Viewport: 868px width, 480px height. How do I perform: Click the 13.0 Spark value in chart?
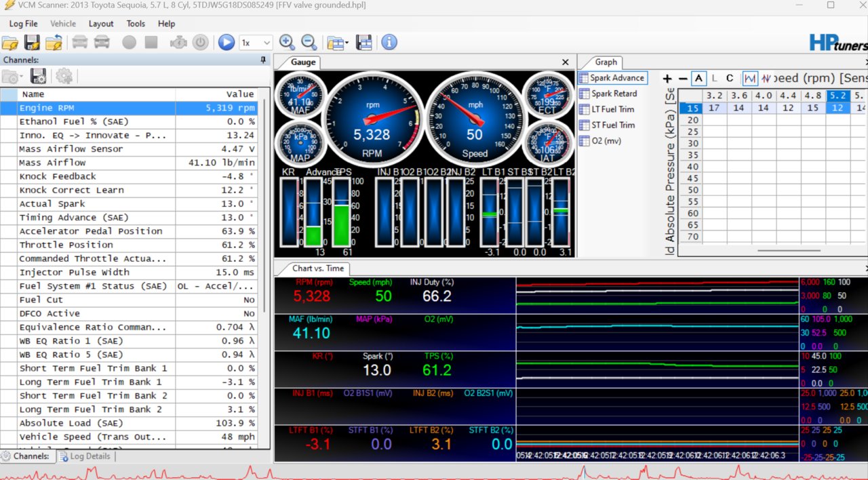tap(377, 370)
